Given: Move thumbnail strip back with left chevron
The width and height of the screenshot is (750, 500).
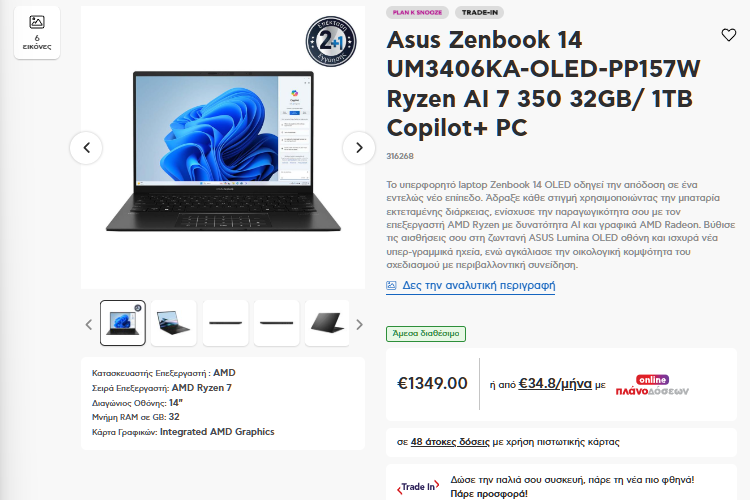Looking at the screenshot, I should [88, 324].
